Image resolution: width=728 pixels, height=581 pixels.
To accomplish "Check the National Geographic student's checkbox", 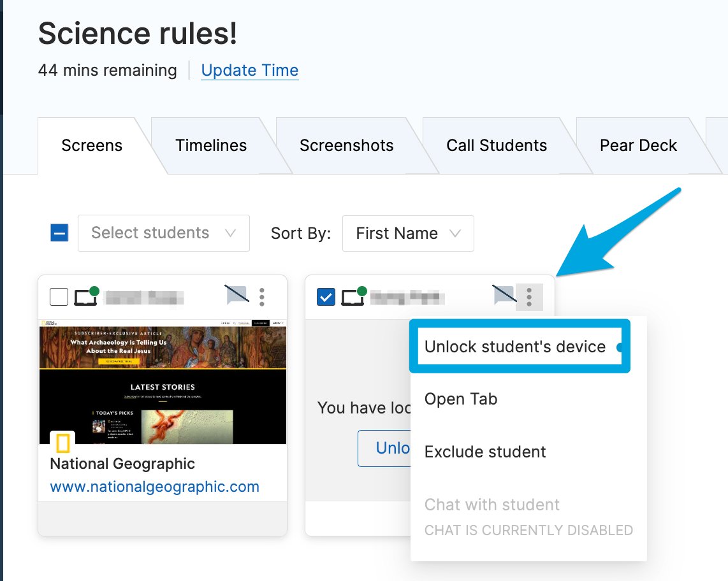I will [59, 297].
